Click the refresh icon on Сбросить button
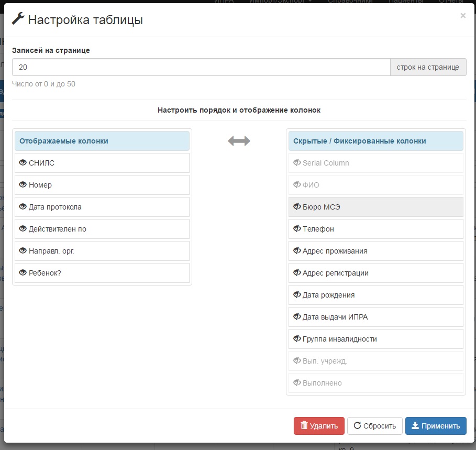The image size is (476, 450). click(x=358, y=425)
